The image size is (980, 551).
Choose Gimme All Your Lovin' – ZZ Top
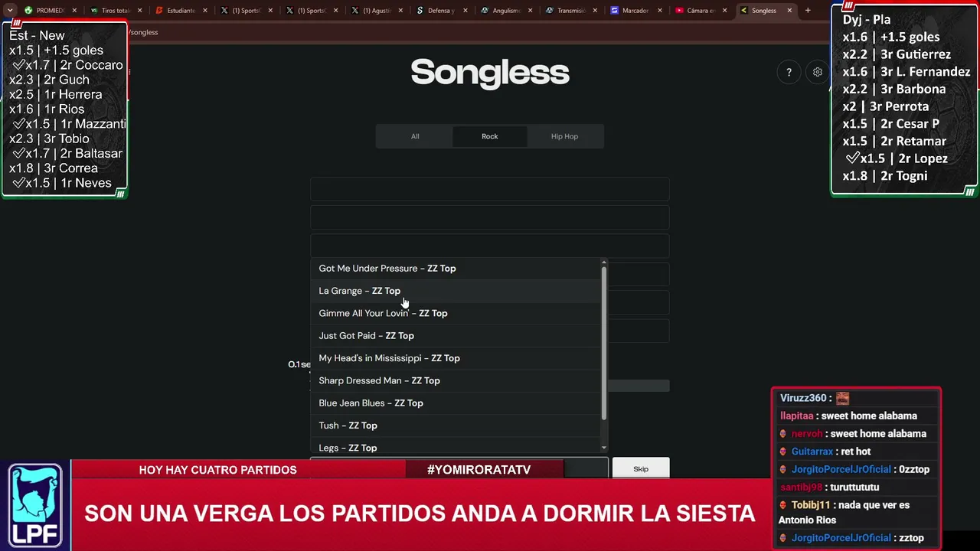click(x=456, y=313)
